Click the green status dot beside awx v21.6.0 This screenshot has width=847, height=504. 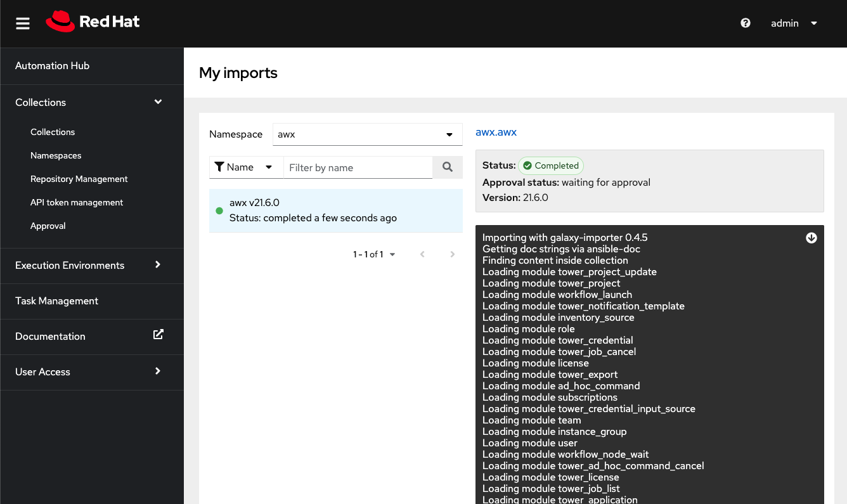219,210
